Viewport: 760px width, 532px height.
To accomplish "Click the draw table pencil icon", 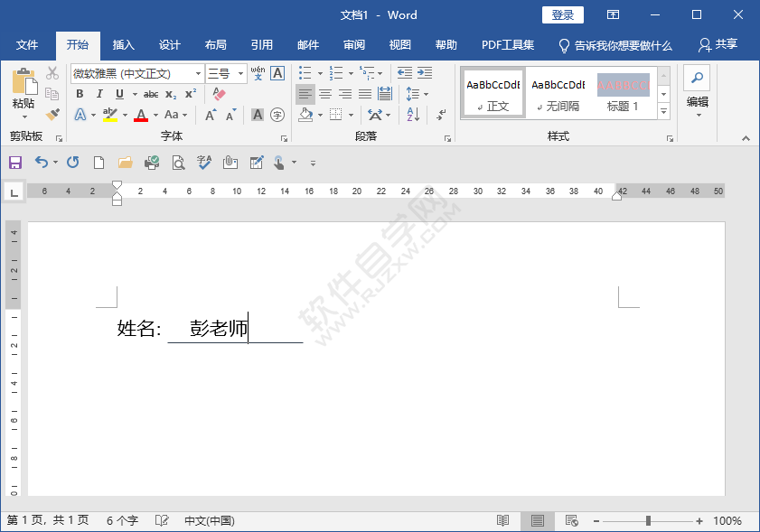I will coord(257,163).
